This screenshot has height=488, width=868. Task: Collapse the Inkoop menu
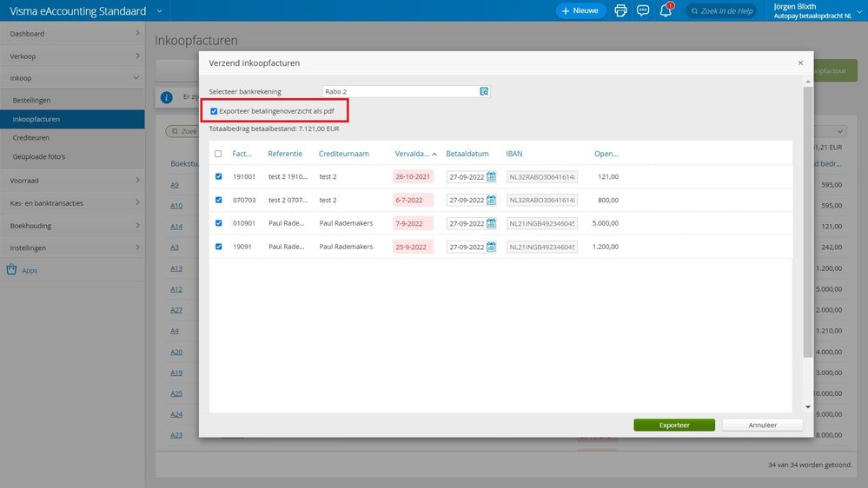[72, 78]
